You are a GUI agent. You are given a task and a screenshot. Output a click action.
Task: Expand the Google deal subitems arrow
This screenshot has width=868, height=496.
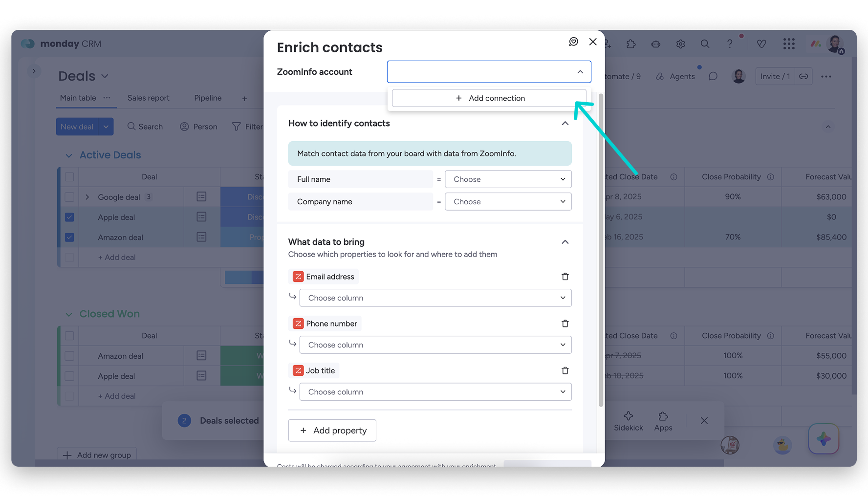tap(87, 197)
